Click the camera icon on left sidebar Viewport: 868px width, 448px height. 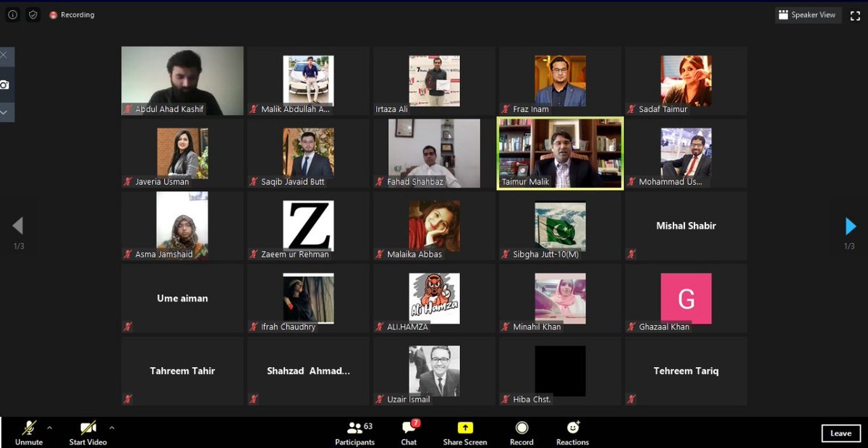[4, 85]
